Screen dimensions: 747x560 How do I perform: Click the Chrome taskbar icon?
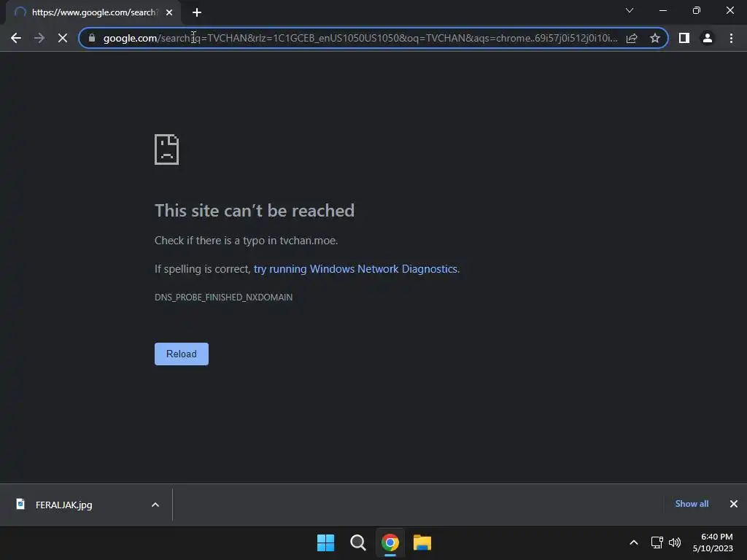390,542
